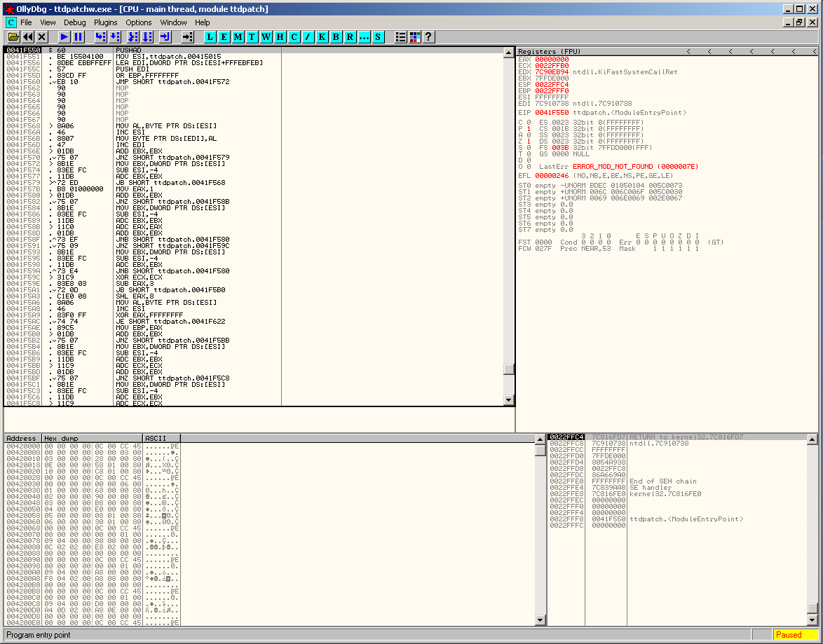
Task: Step into using the toolbar icon
Action: (100, 36)
